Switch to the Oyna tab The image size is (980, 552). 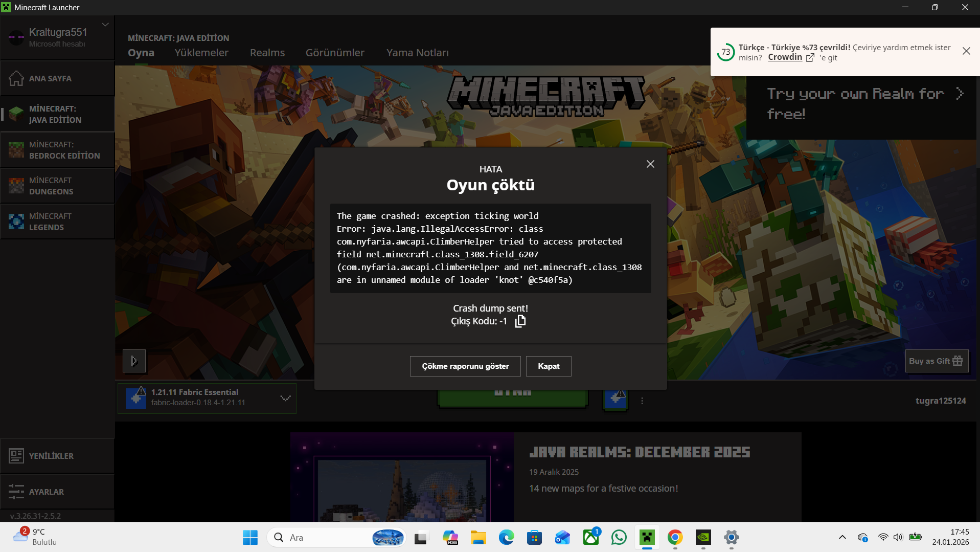pos(141,53)
